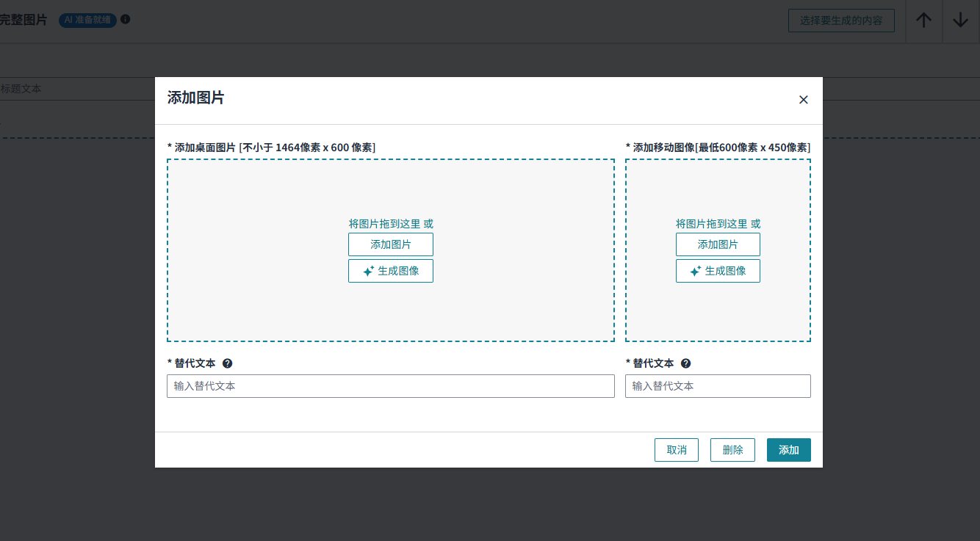Click the 添加移动图像 size requirement label

tap(718, 148)
